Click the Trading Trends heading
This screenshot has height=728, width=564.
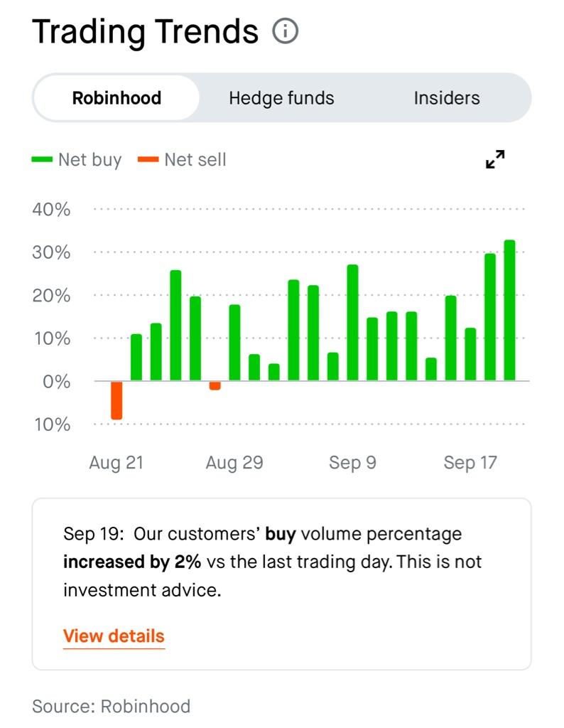pyautogui.click(x=145, y=32)
